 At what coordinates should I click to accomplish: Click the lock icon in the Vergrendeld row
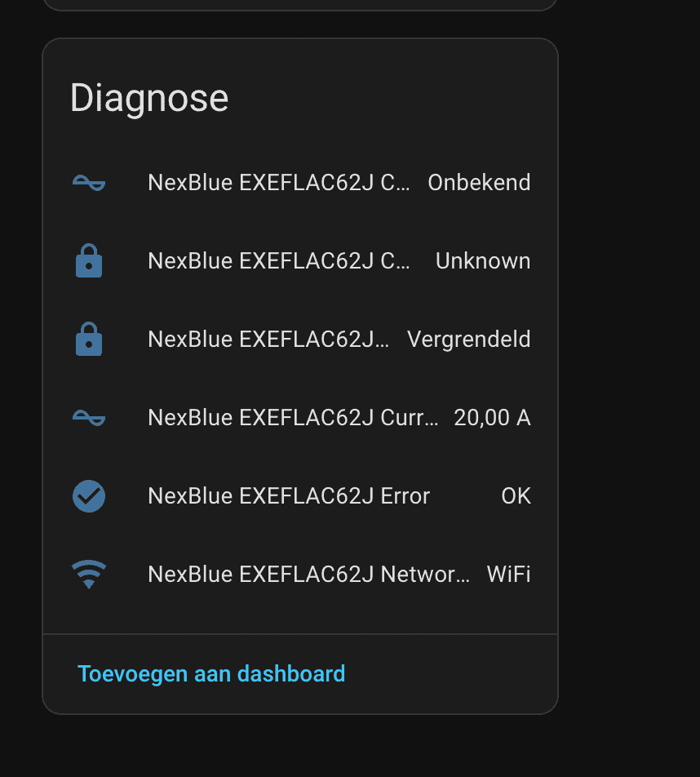(x=89, y=340)
